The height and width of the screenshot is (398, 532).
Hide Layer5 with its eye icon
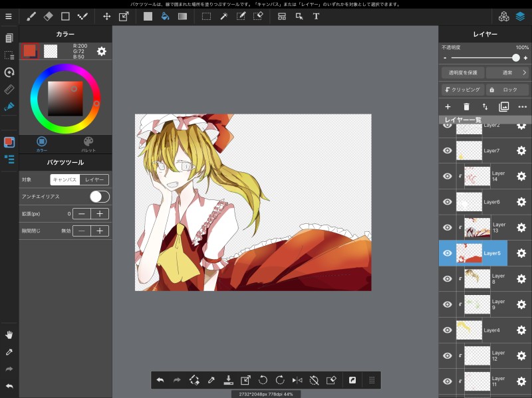(x=448, y=253)
